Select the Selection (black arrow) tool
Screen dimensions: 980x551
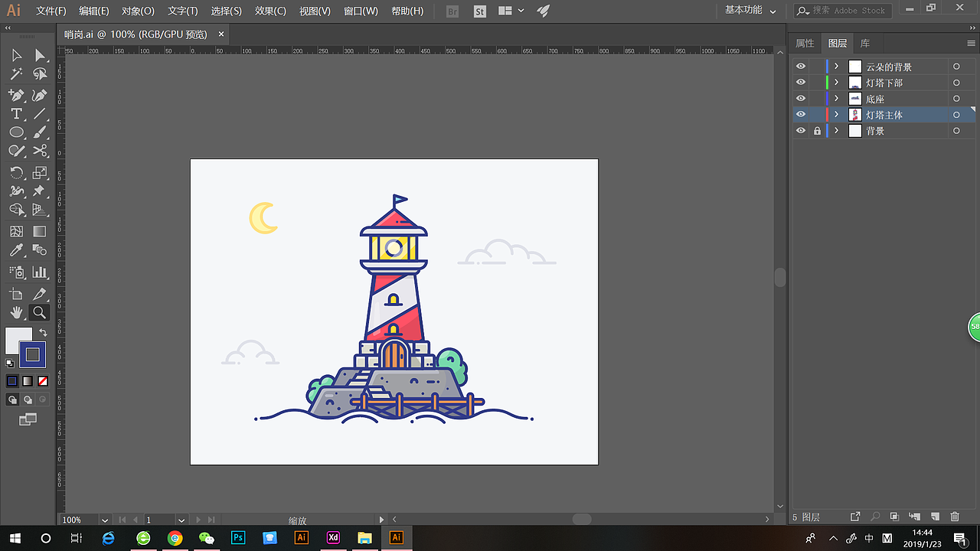pyautogui.click(x=16, y=55)
